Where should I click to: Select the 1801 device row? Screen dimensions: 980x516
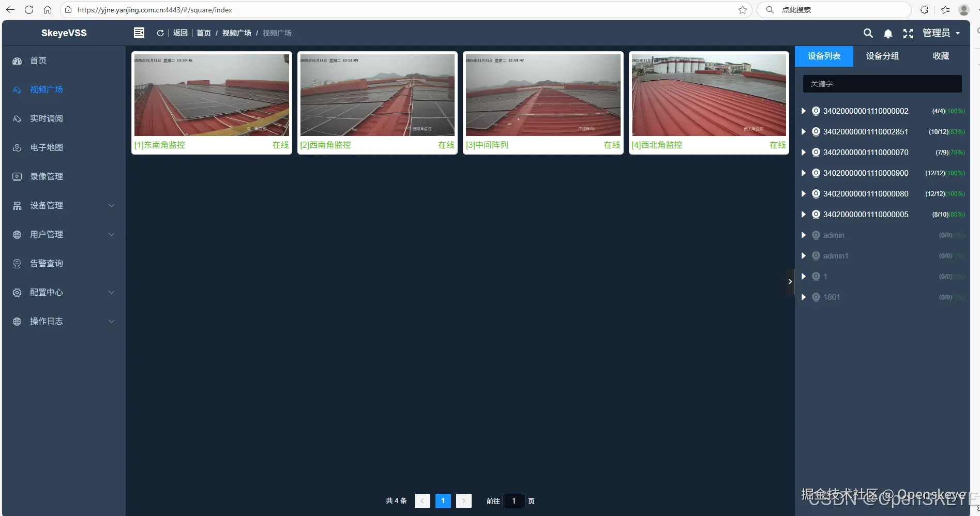pyautogui.click(x=882, y=297)
